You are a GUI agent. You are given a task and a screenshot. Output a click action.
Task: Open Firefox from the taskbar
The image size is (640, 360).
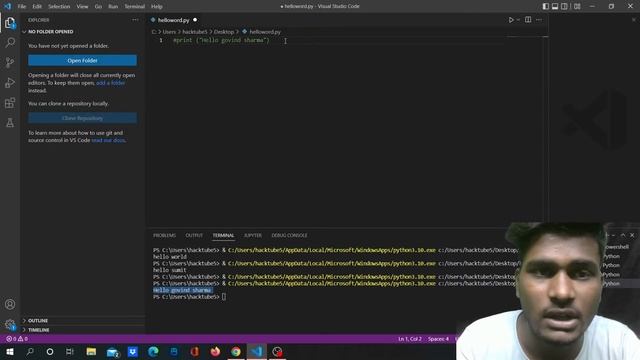tap(215, 352)
